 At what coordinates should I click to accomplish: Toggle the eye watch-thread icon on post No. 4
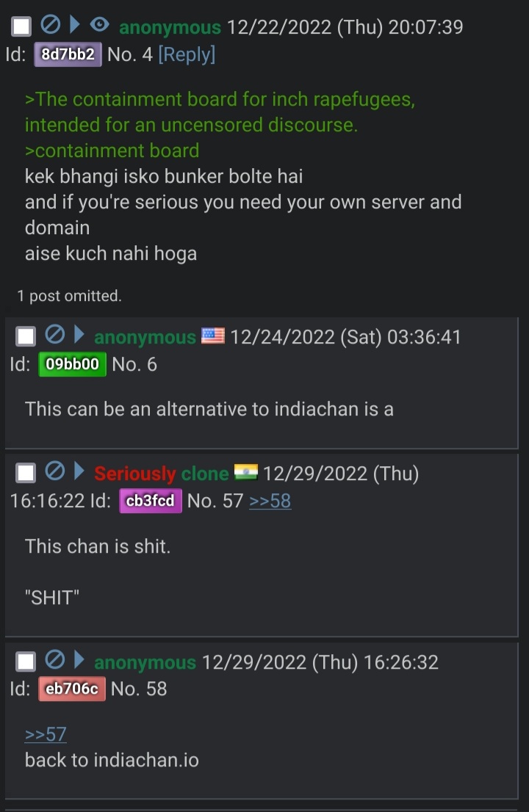[x=99, y=24]
